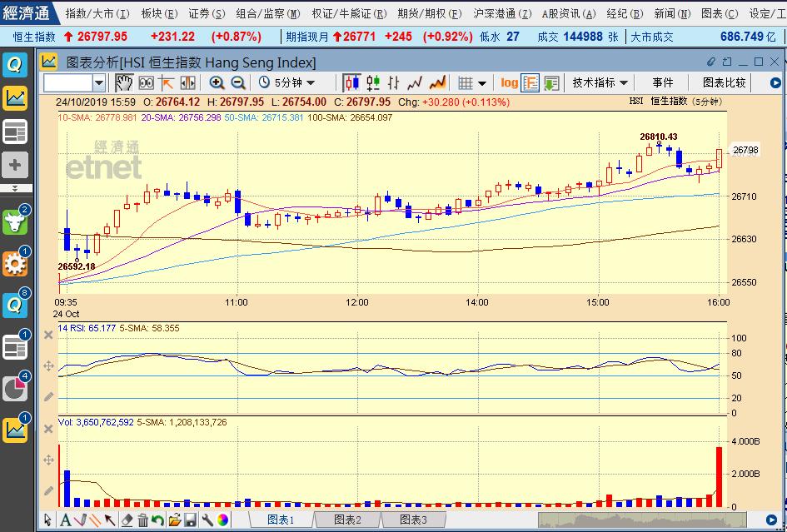Open the color wheel picker
787x532 pixels.
[x=222, y=520]
